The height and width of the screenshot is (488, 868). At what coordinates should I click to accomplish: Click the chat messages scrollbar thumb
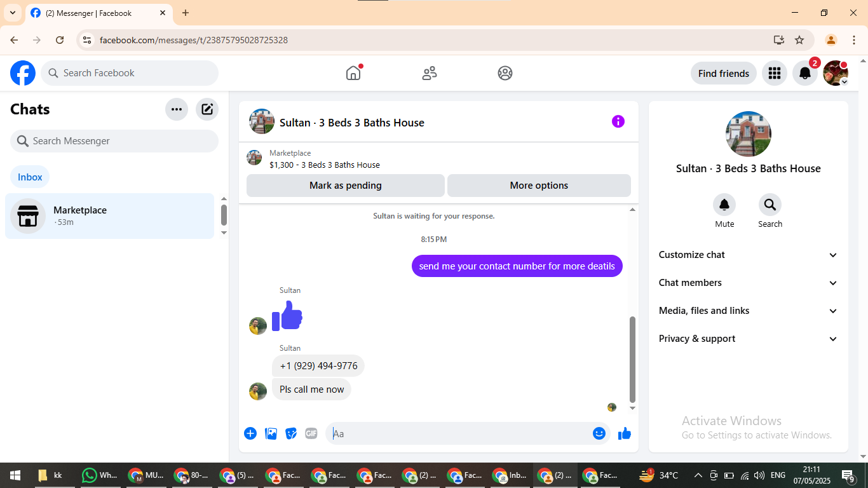[632, 359]
